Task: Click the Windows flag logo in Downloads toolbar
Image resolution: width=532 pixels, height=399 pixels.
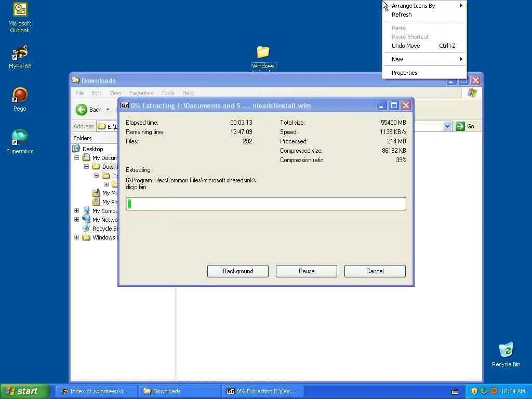Action: [x=472, y=93]
